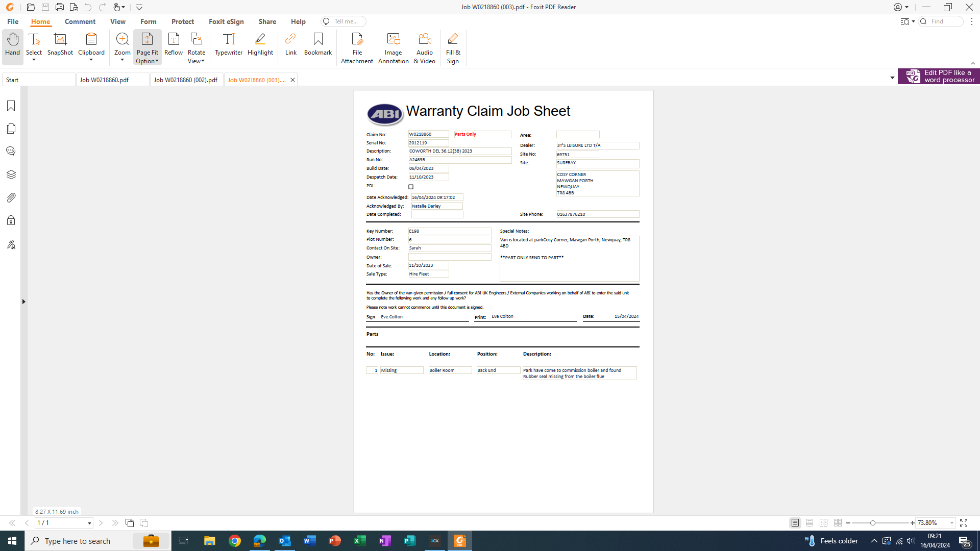
Task: Expand the page number dropdown
Action: pyautogui.click(x=89, y=523)
